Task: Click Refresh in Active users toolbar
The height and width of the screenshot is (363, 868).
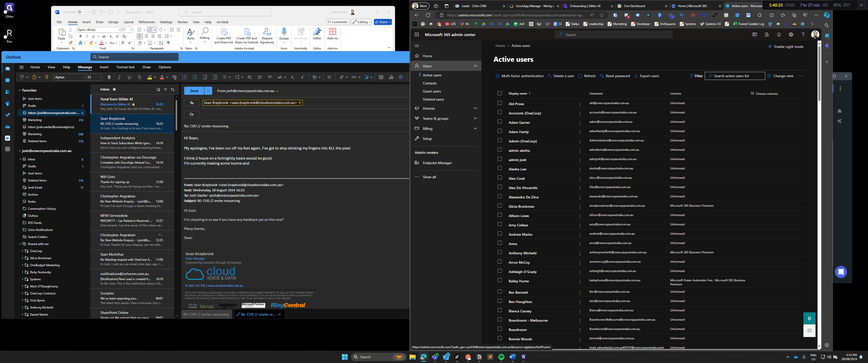Action: [x=587, y=76]
